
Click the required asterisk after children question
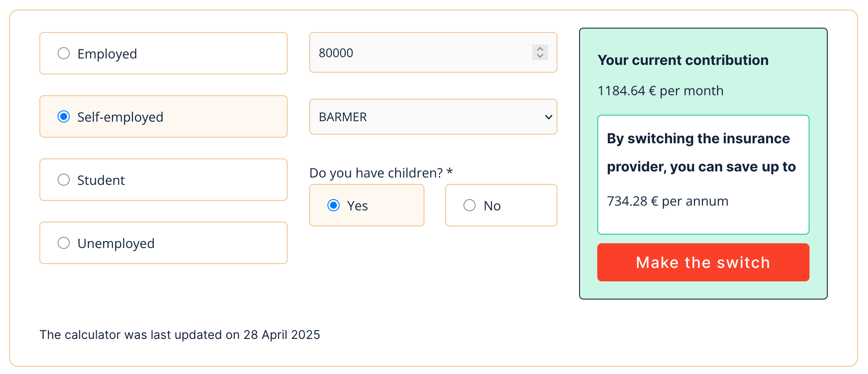[450, 172]
